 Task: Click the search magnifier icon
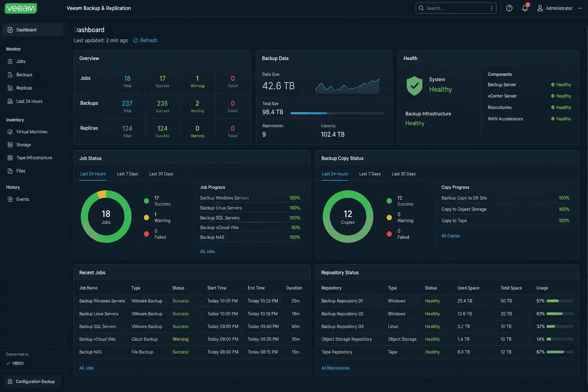421,8
